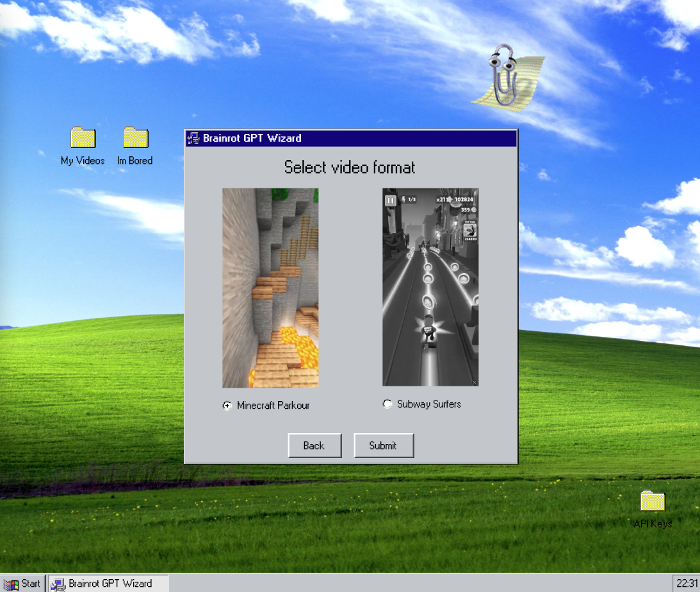Click the Subway Surfers video thumbnail
The height and width of the screenshot is (592, 700).
click(430, 287)
